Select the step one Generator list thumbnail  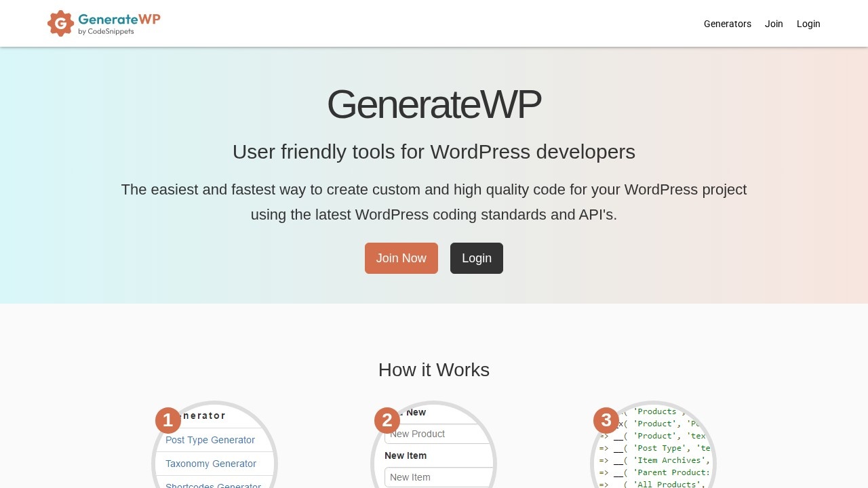pos(214,445)
